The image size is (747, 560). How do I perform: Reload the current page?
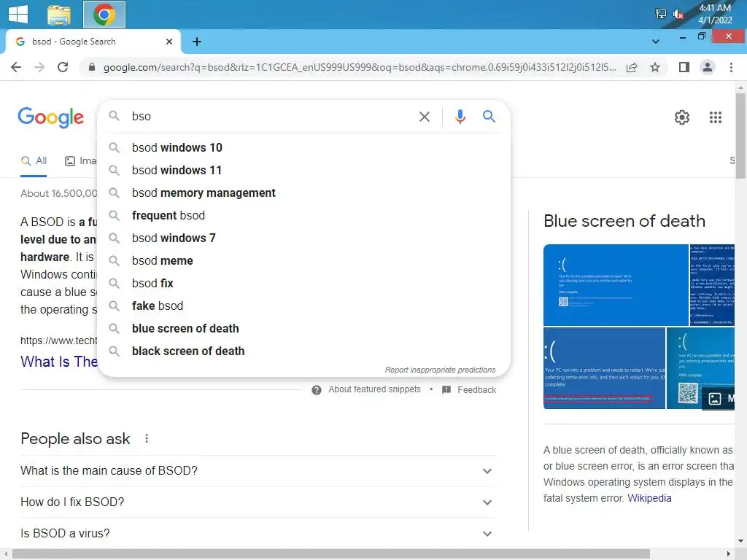[x=63, y=67]
